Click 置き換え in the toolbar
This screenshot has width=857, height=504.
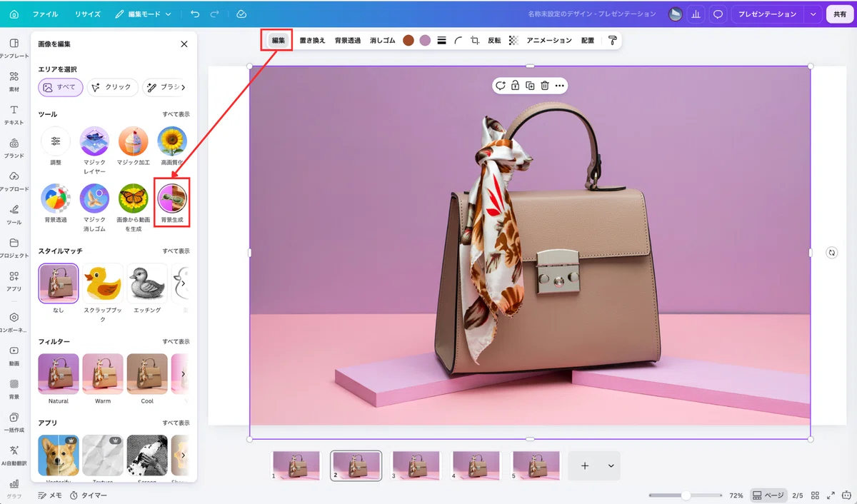(x=312, y=41)
